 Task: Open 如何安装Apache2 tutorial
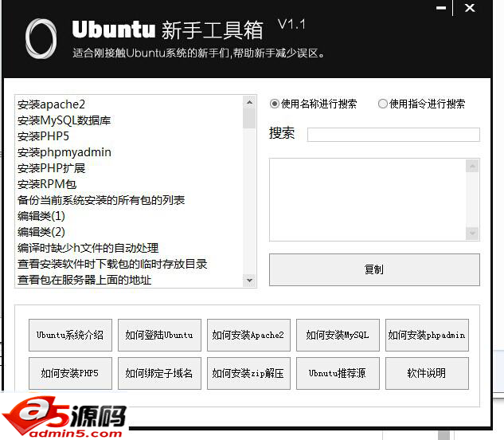[x=248, y=335]
